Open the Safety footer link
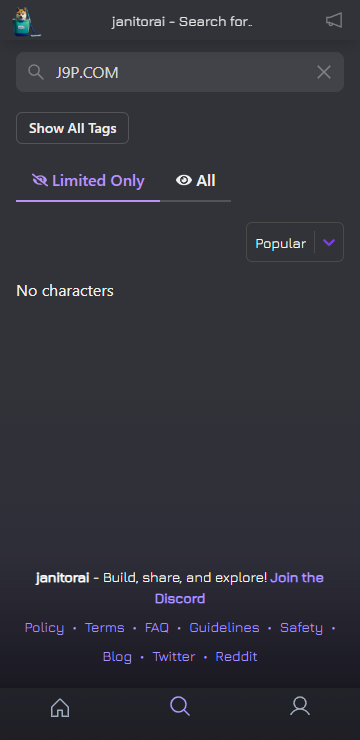This screenshot has height=740, width=360. [x=301, y=628]
